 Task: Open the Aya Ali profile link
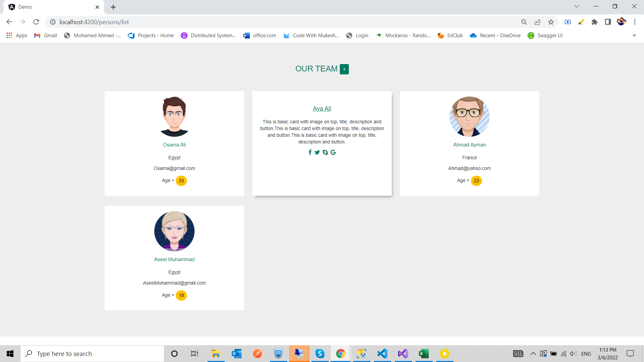pyautogui.click(x=322, y=108)
